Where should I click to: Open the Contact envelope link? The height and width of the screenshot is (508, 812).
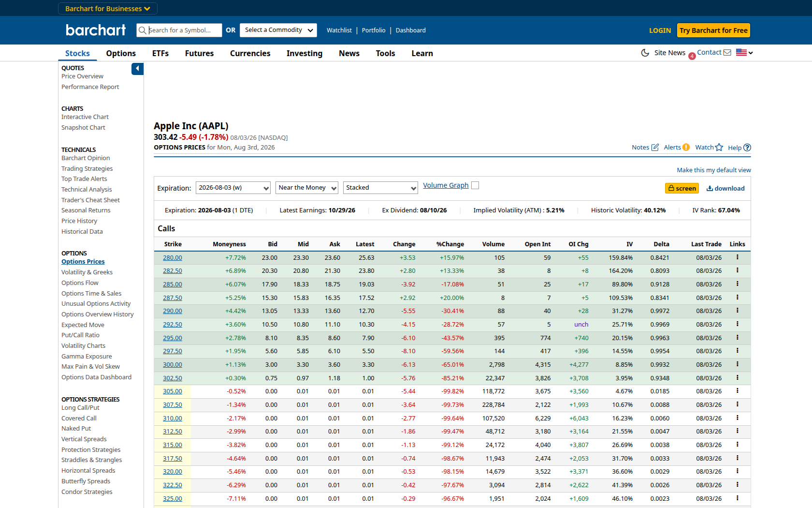coord(714,52)
